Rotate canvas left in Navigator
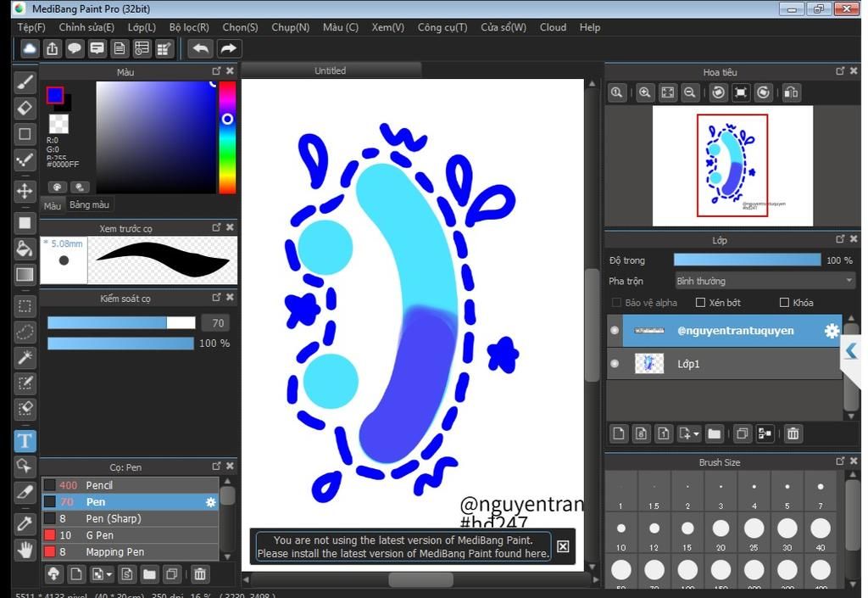The image size is (868, 598). (x=719, y=92)
